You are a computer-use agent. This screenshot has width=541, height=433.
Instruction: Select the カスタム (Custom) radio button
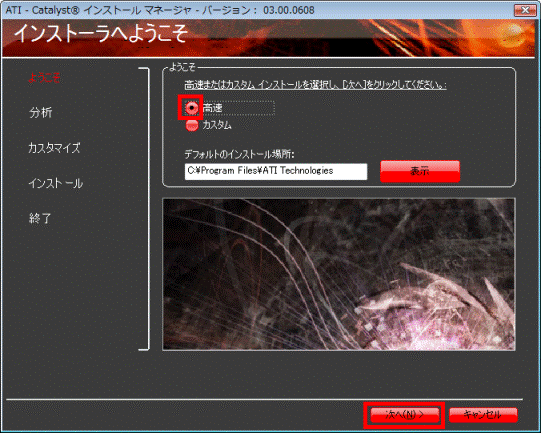192,125
